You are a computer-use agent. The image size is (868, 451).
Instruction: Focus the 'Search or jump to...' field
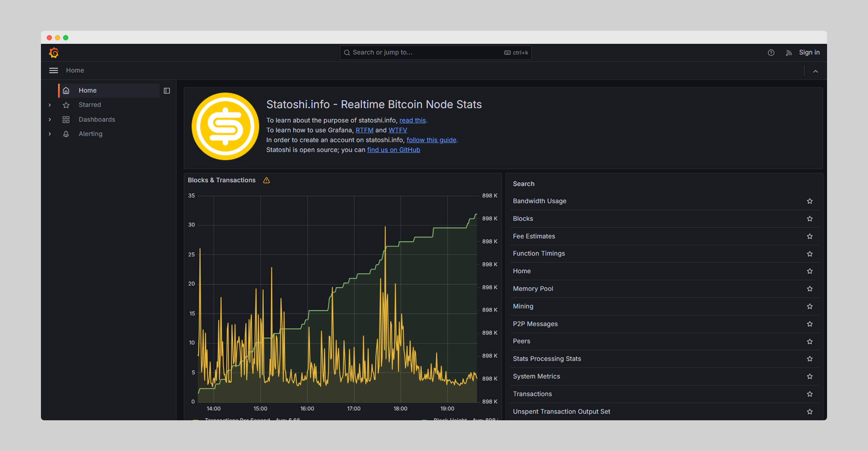[x=436, y=52]
